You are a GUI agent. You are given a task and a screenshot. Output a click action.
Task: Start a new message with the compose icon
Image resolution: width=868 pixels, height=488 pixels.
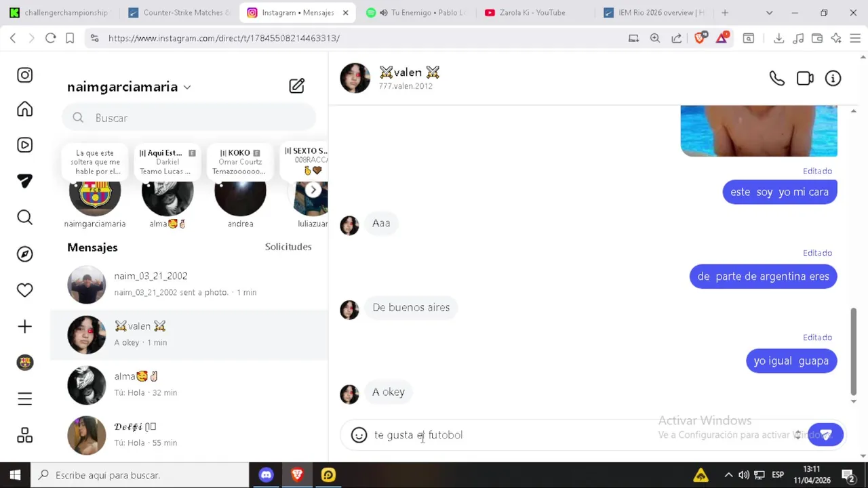point(297,86)
